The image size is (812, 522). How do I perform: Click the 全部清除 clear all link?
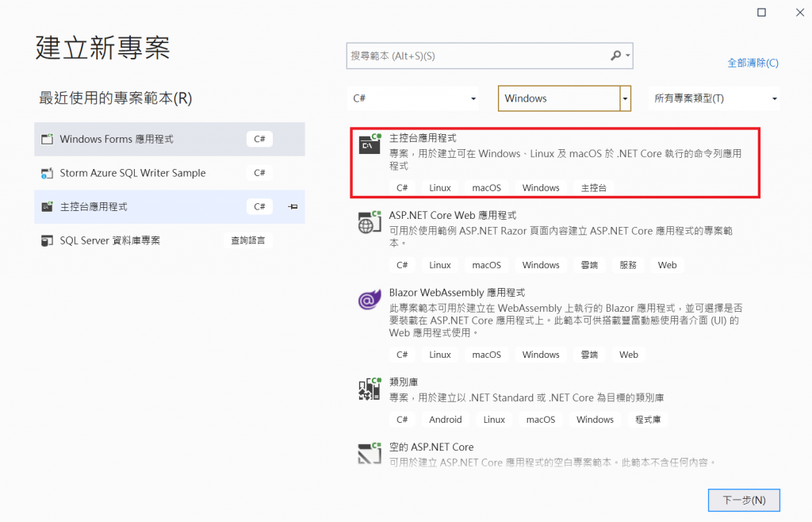coord(753,63)
